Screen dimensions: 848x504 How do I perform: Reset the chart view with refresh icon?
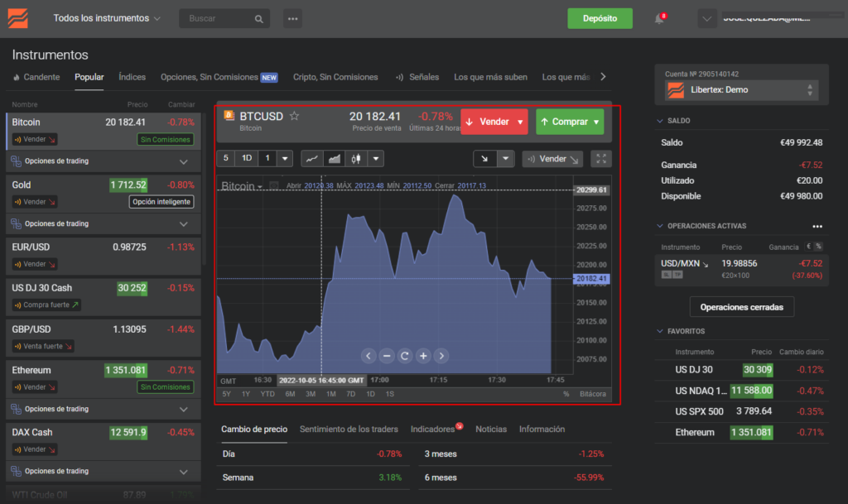click(404, 355)
